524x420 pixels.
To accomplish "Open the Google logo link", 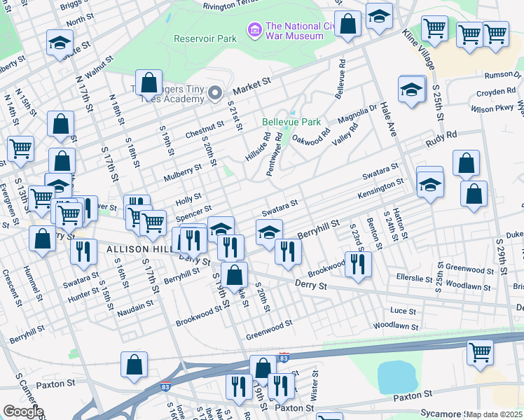I will click(22, 412).
